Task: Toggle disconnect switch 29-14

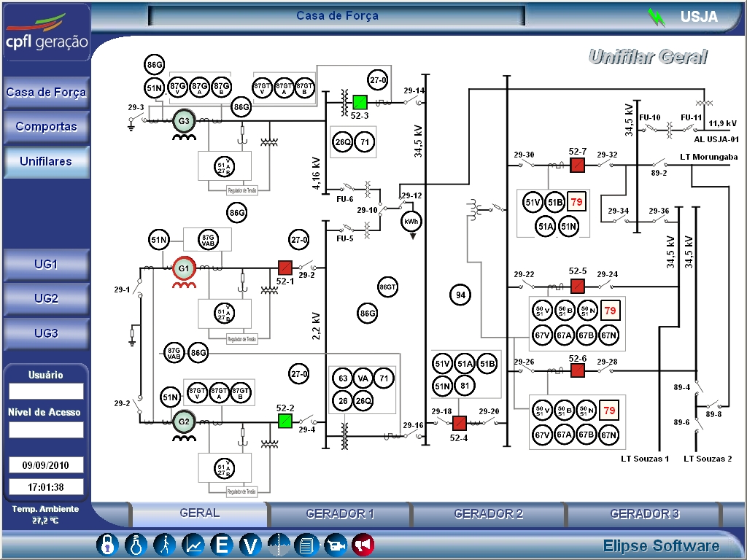Action: tap(414, 101)
